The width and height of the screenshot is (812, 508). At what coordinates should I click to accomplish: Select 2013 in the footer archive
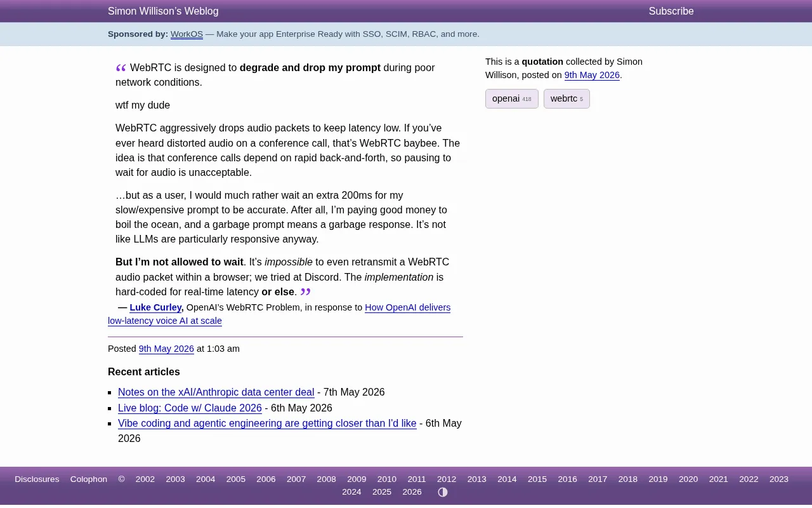pyautogui.click(x=477, y=479)
